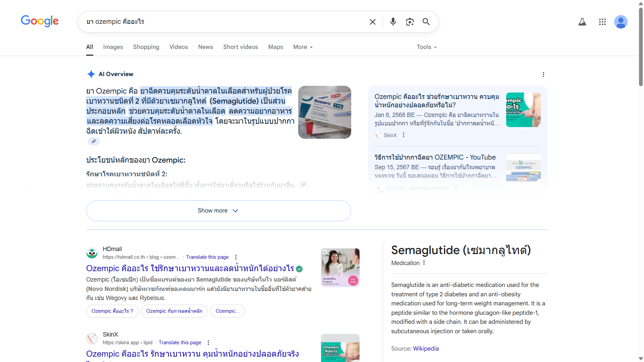Viewport: 644px width, 362px height.
Task: Click the SkinX result thumbnail image
Action: [340, 348]
